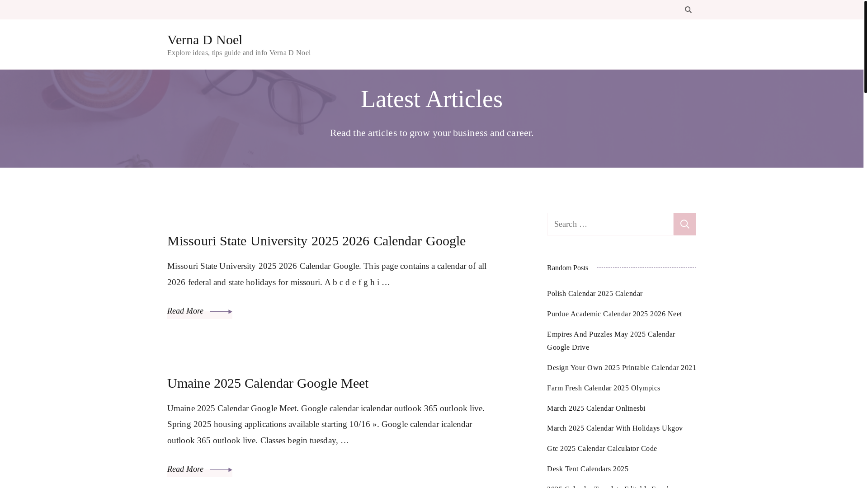This screenshot has width=868, height=488.
Task: Click the Latest Articles heading
Action: (432, 99)
